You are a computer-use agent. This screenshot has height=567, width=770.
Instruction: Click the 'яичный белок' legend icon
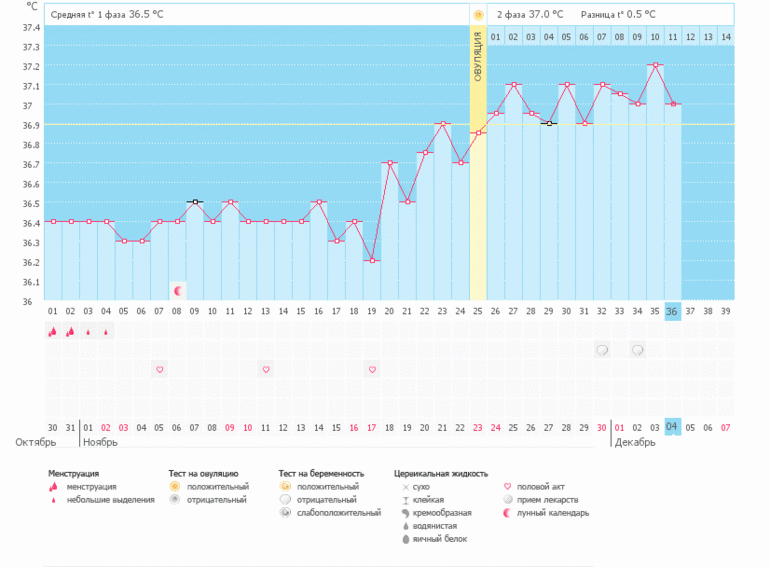pyautogui.click(x=404, y=539)
